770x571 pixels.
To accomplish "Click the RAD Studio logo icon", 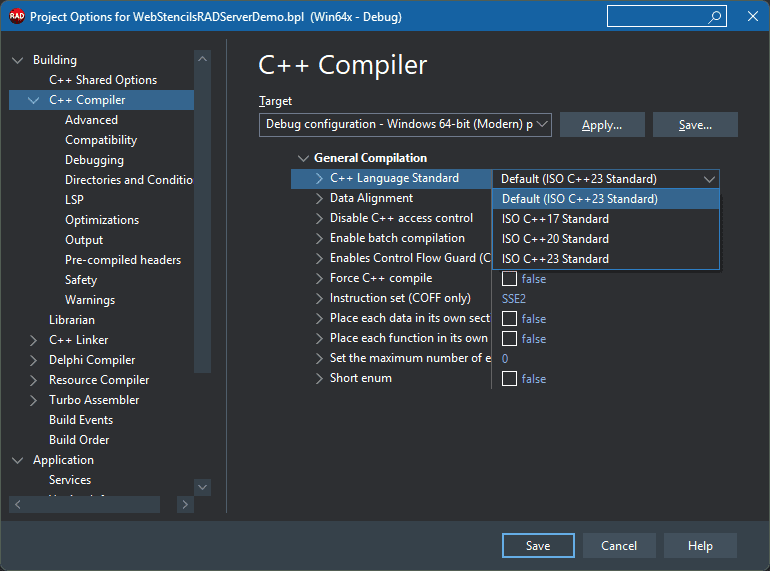I will point(17,16).
